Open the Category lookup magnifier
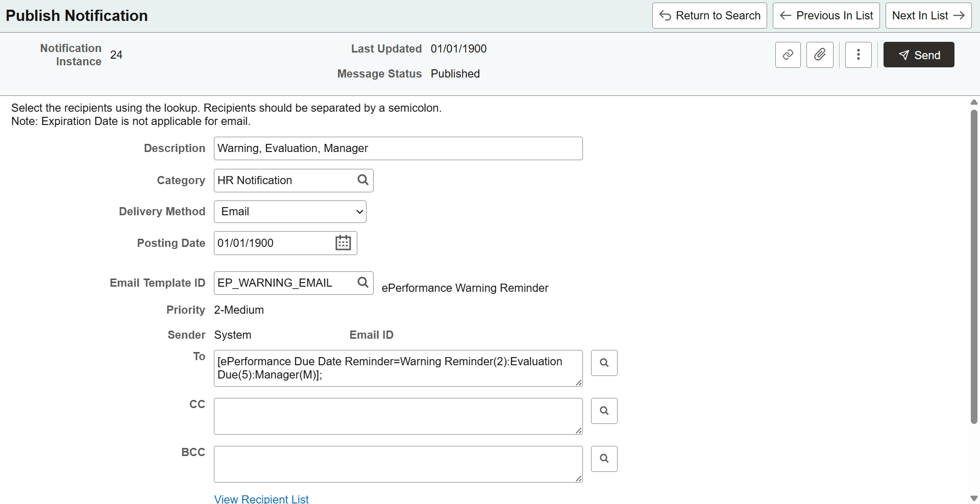 (x=362, y=180)
